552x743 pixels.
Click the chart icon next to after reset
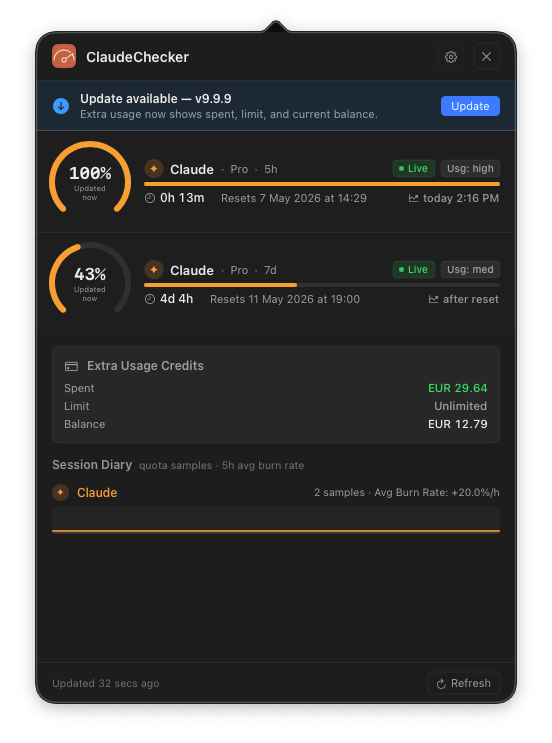click(x=434, y=299)
